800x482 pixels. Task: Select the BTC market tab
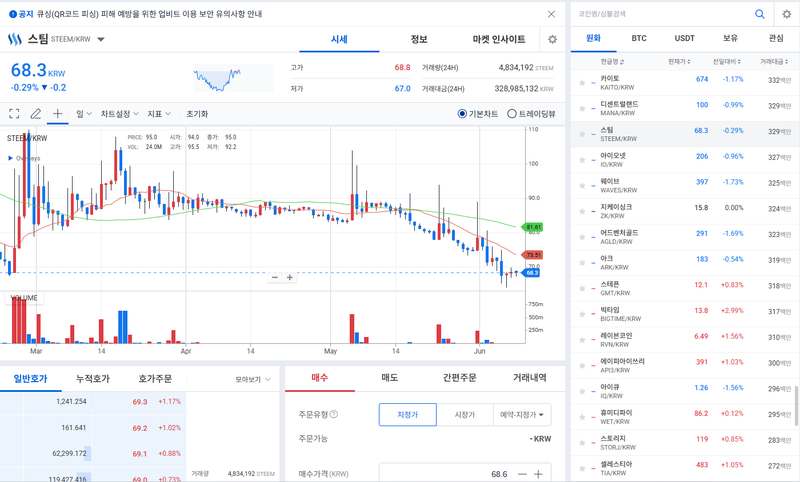(639, 38)
